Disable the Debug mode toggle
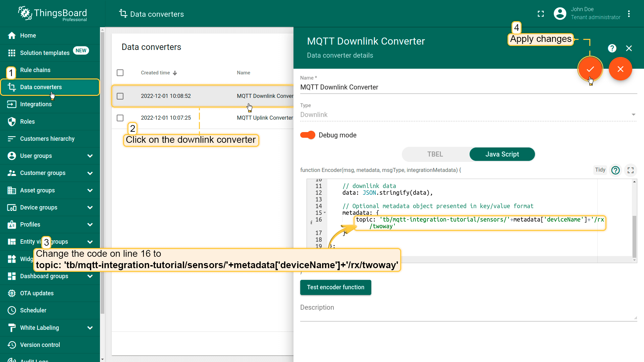 [x=308, y=135]
